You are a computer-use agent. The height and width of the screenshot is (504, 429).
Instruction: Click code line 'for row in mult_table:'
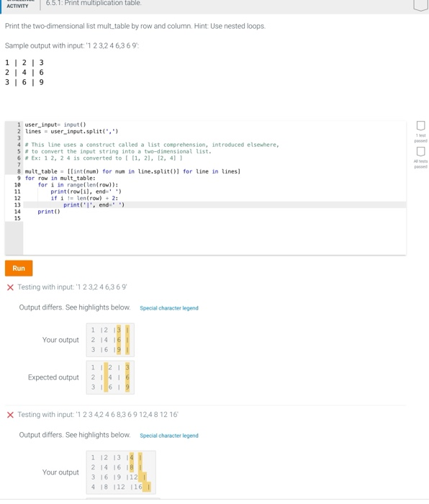60,178
